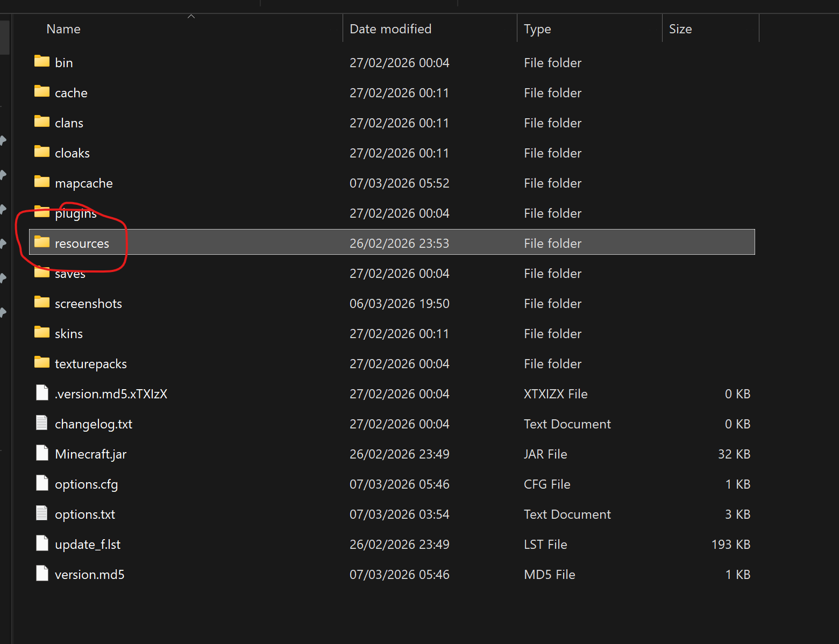The image size is (839, 644).
Task: Select the changelog.txt document icon
Action: click(x=42, y=423)
